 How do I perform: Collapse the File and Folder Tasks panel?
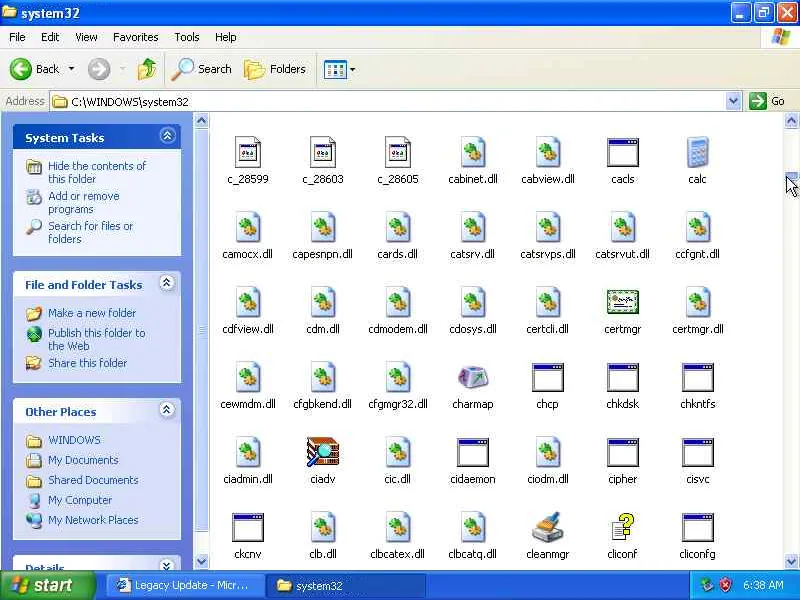point(167,283)
